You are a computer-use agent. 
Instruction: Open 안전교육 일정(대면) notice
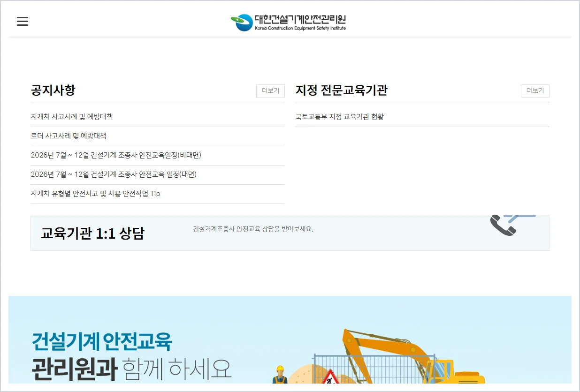coord(114,174)
